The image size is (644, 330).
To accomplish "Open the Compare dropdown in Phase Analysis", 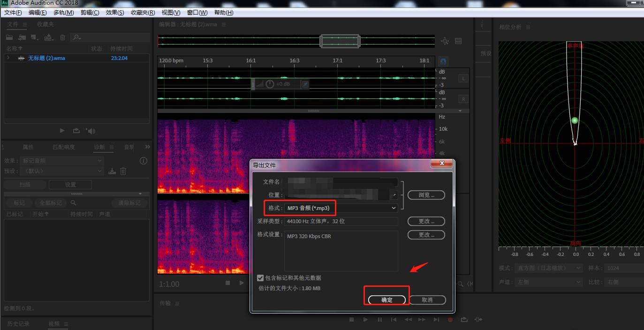I will [x=624, y=282].
